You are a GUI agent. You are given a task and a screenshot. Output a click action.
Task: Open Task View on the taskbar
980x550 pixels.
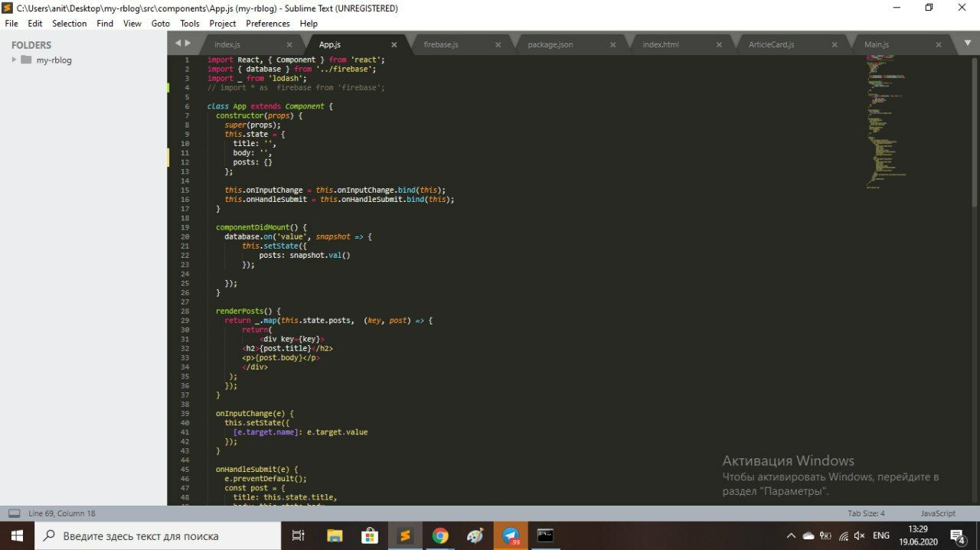pos(299,535)
